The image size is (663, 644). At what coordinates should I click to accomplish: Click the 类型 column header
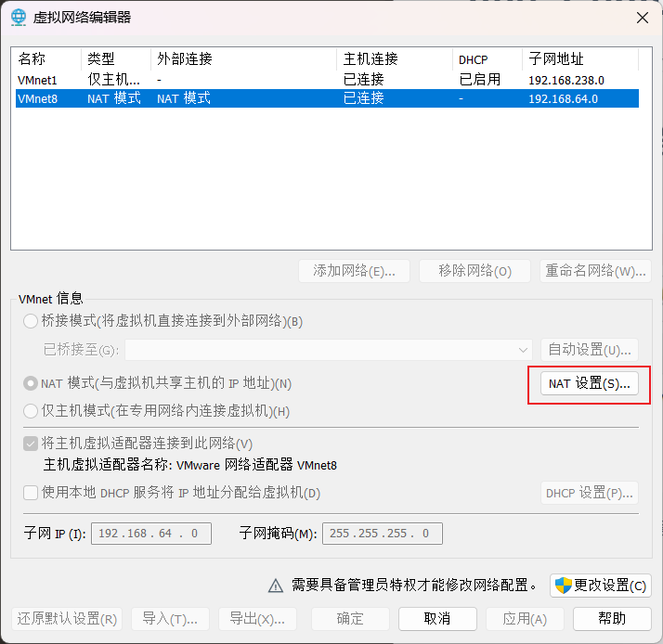click(116, 58)
